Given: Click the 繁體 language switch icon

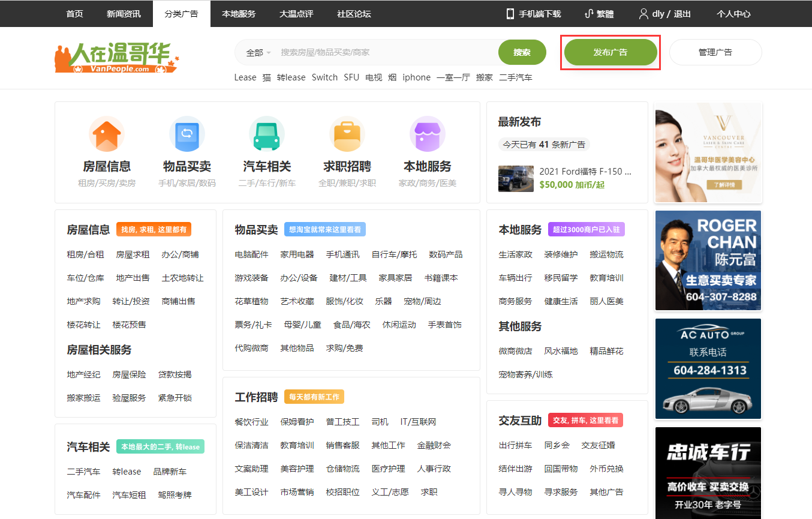Looking at the screenshot, I should point(589,14).
